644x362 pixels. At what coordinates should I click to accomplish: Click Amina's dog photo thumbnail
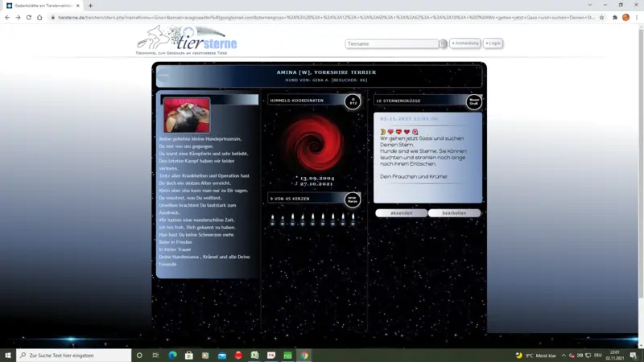(186, 115)
